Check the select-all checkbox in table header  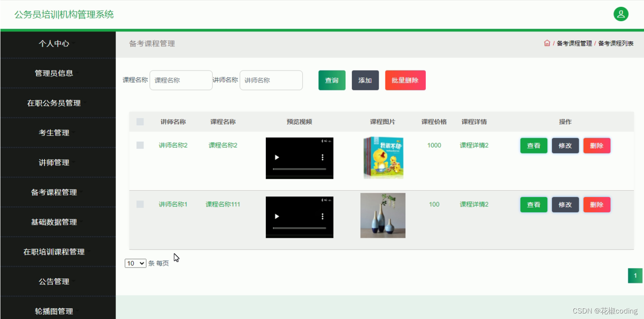pyautogui.click(x=140, y=121)
